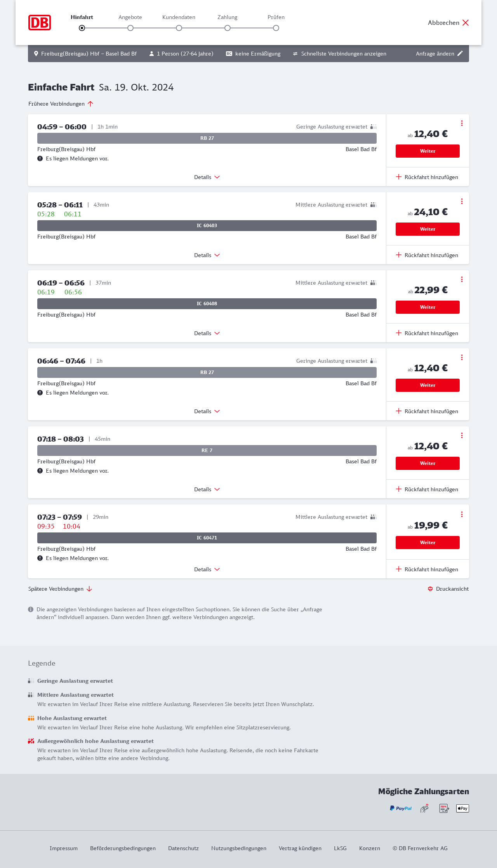Load Spätere Verbindungen
497x868 pixels.
click(x=60, y=589)
